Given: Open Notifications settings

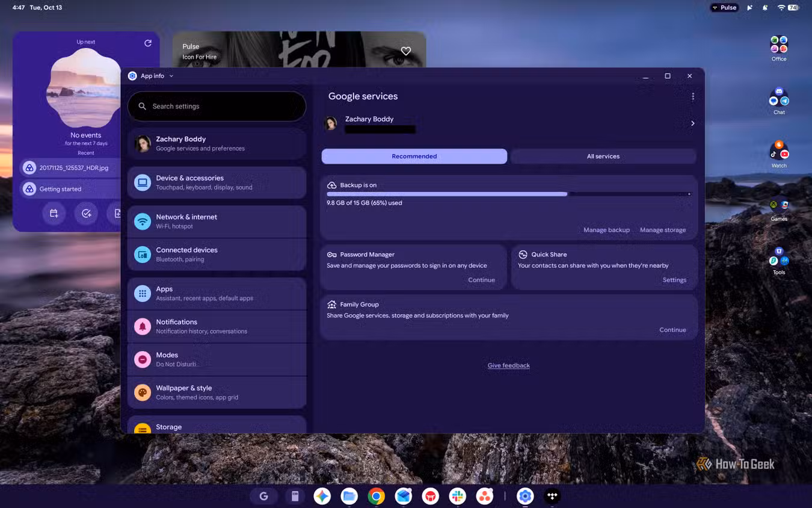Looking at the screenshot, I should [217, 326].
